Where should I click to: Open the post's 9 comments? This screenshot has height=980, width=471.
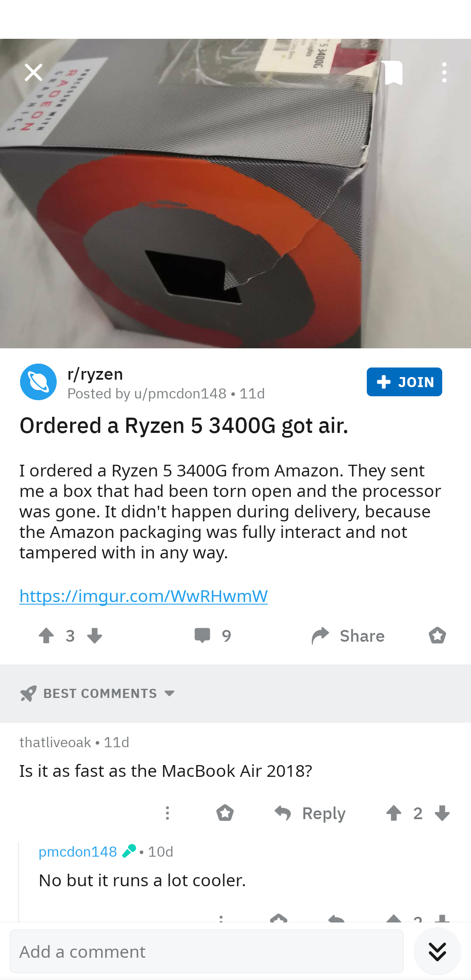click(x=213, y=636)
